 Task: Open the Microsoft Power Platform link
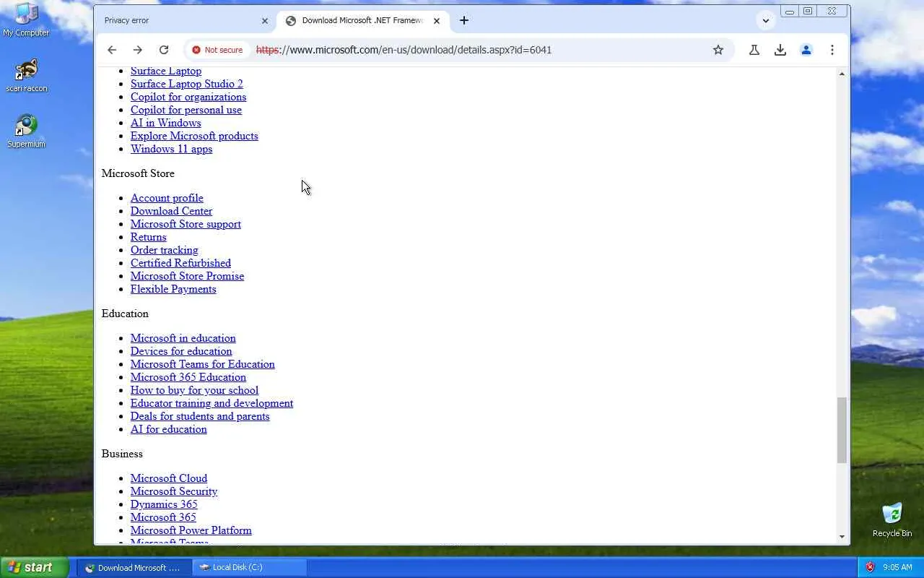(x=191, y=530)
